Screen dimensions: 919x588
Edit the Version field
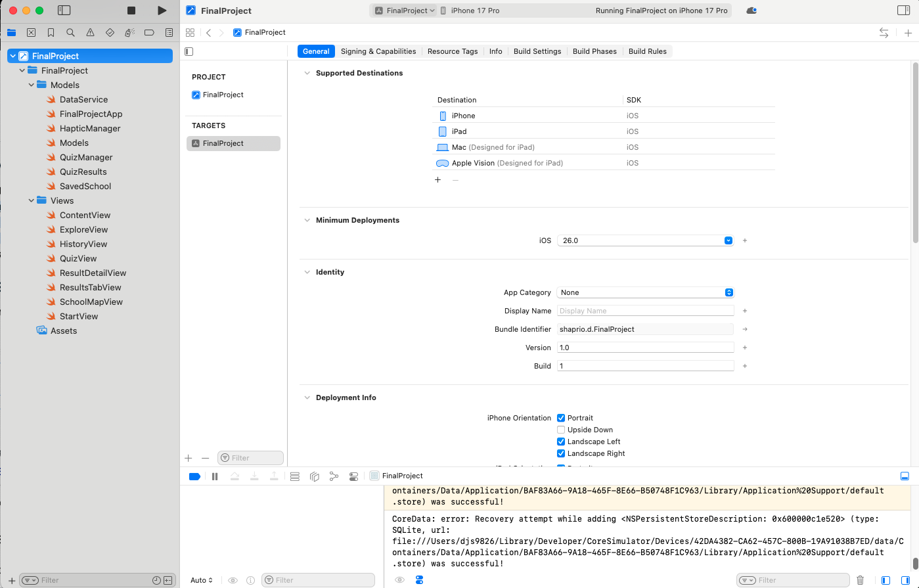645,348
